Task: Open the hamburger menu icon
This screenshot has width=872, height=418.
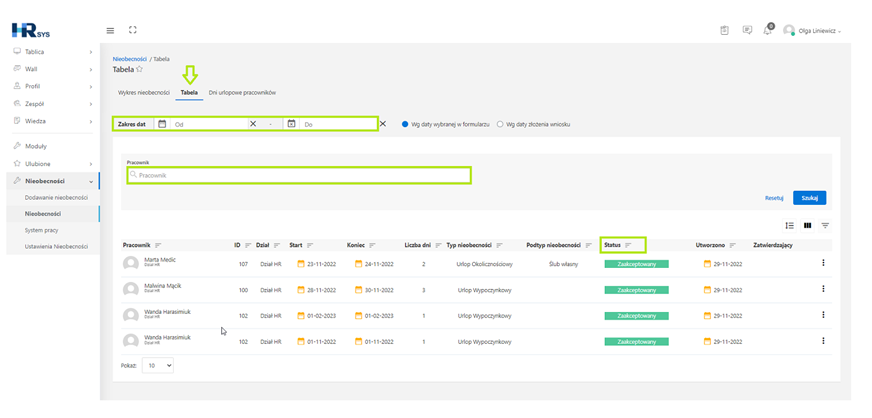Action: 110,31
